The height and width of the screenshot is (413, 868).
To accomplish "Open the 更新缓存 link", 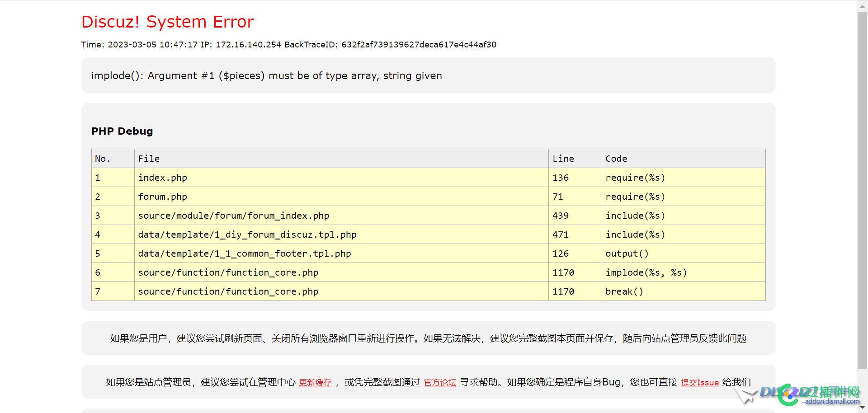I will pyautogui.click(x=315, y=383).
